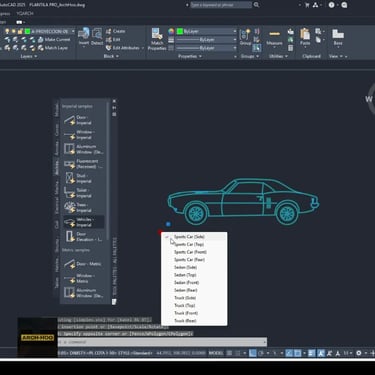Expand the Properties panel title
The width and height of the screenshot is (375, 375).
[190, 56]
